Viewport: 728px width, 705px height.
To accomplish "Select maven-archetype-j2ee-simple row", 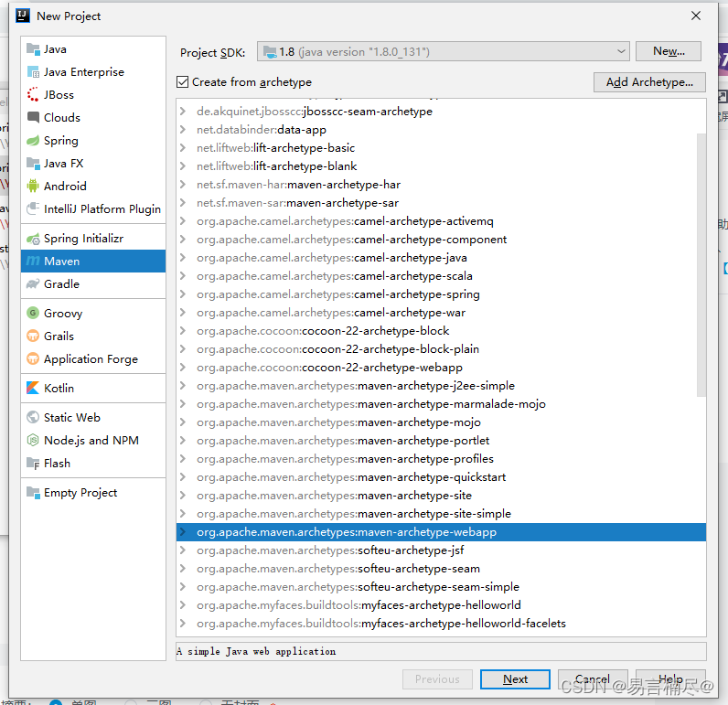I will pos(441,386).
